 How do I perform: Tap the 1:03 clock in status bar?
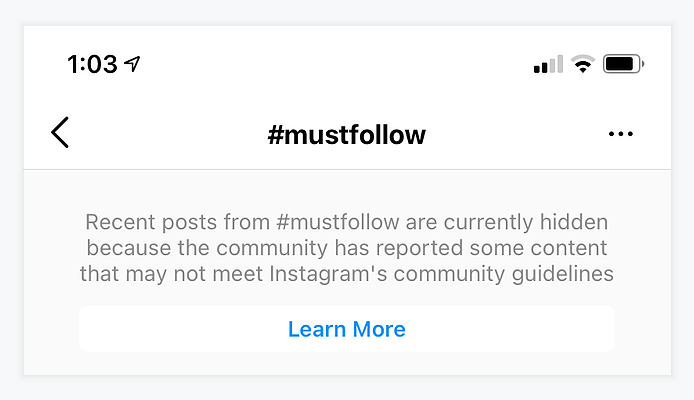click(x=92, y=64)
